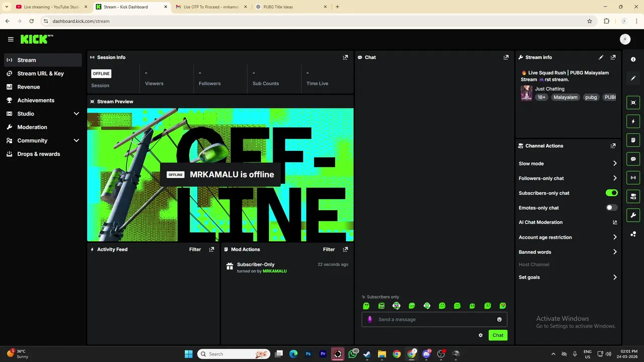Click the channel actions icon in right sidebar
Screen dimensions: 644x362
click(633, 196)
